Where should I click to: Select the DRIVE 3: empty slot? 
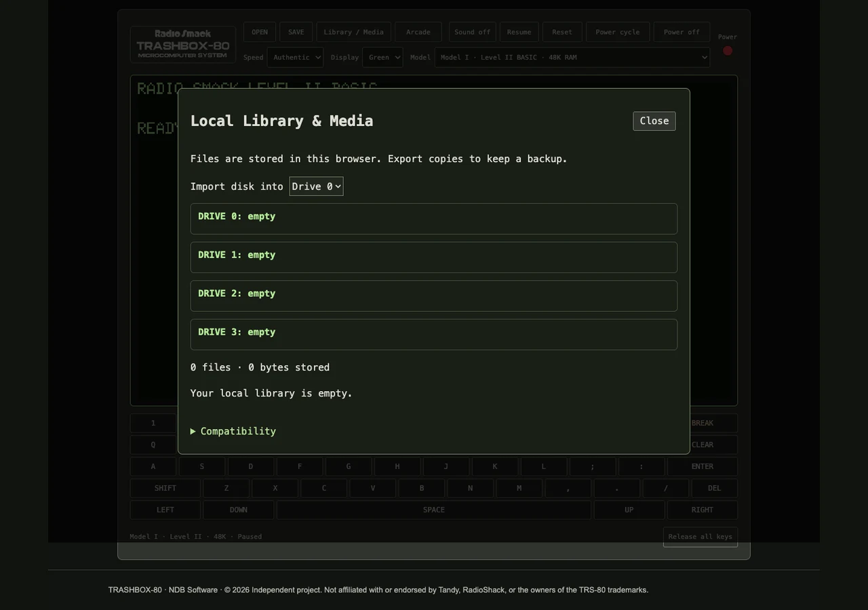(433, 334)
